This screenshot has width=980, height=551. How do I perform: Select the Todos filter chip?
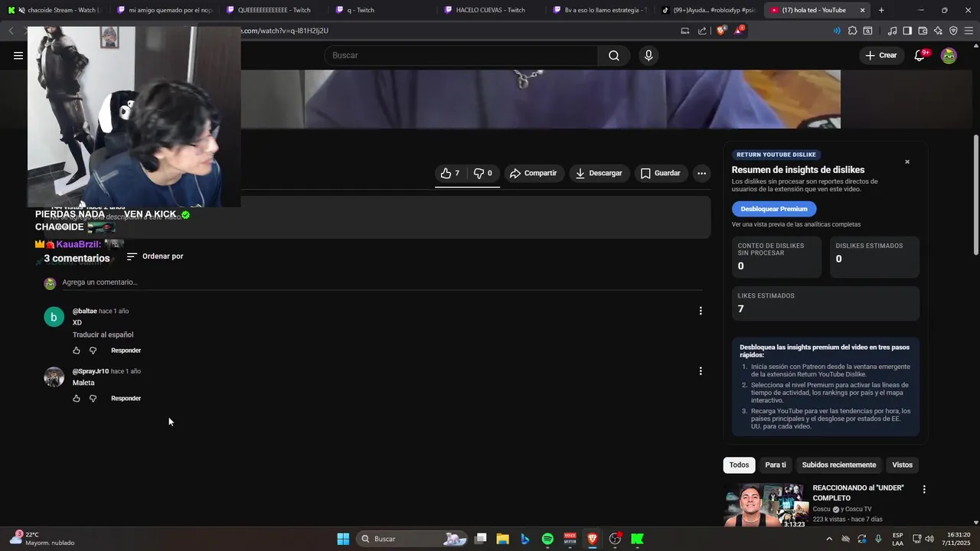[739, 465]
